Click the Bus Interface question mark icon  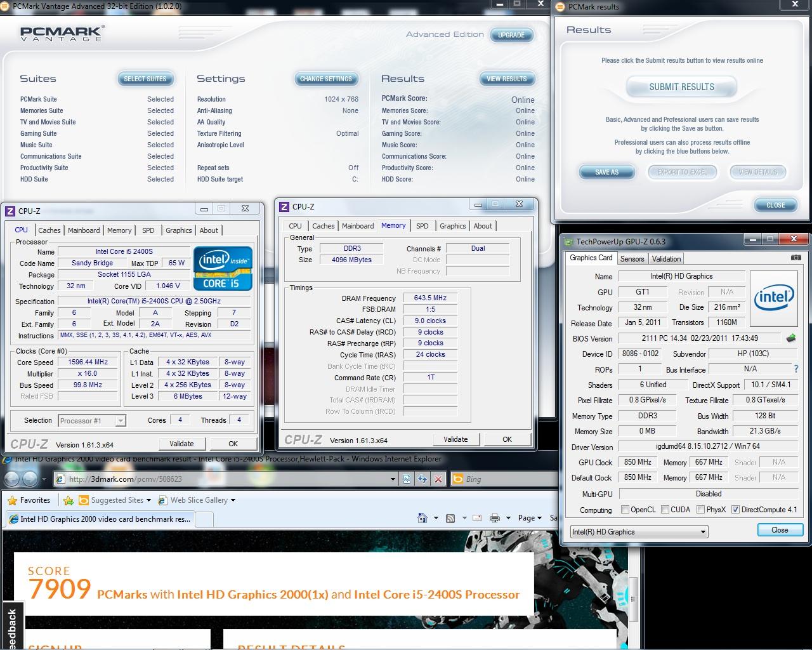pos(796,369)
